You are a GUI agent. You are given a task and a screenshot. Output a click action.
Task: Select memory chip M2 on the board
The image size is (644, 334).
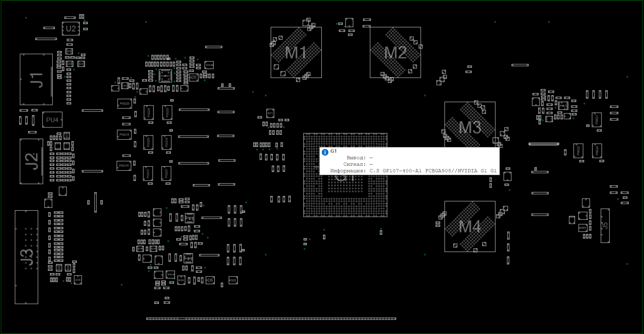pos(395,52)
